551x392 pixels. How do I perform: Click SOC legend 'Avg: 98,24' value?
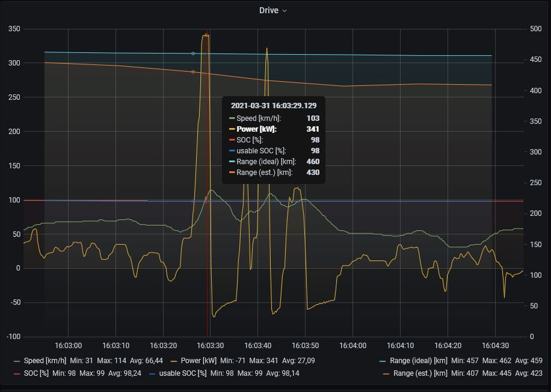point(125,373)
